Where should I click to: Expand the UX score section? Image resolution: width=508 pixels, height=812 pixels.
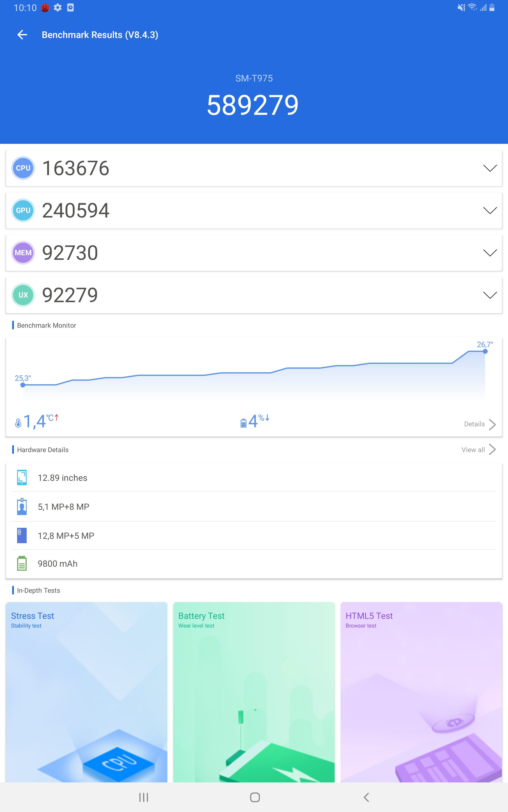[489, 295]
